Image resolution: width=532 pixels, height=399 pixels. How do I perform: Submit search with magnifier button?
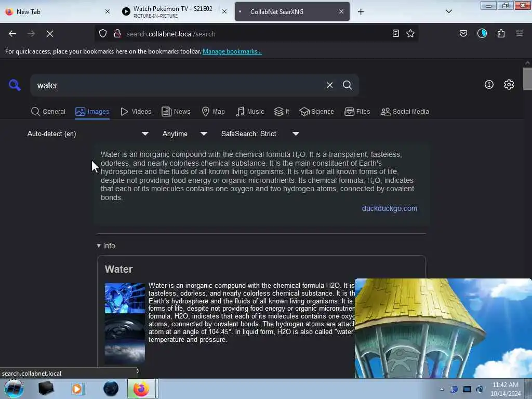coord(348,85)
